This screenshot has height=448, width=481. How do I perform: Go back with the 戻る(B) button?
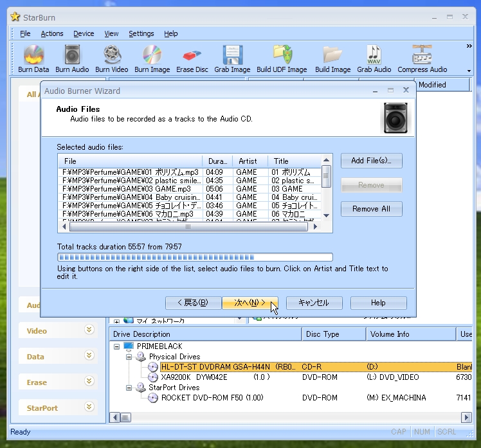194,303
